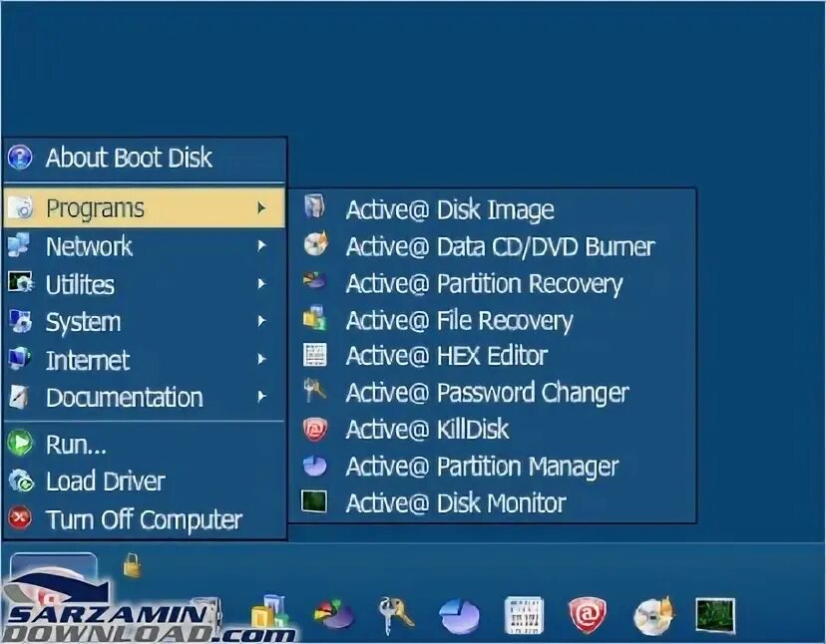Screen dimensions: 826x644
Task: Open KillDisk red shield taskbar icon
Action: coord(588,615)
